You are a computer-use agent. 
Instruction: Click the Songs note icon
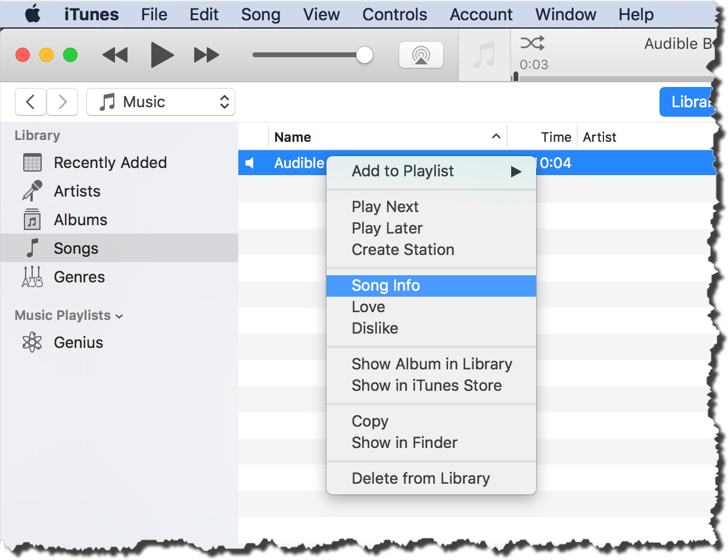point(32,248)
